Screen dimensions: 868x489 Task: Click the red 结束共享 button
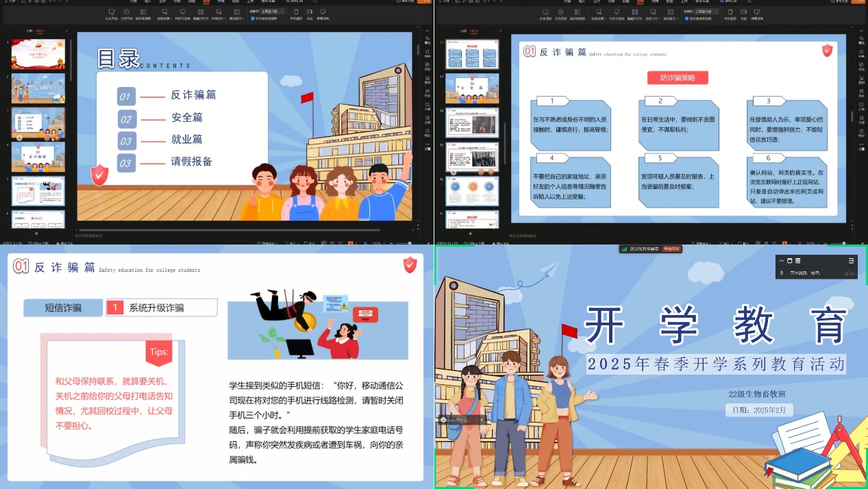(x=671, y=249)
